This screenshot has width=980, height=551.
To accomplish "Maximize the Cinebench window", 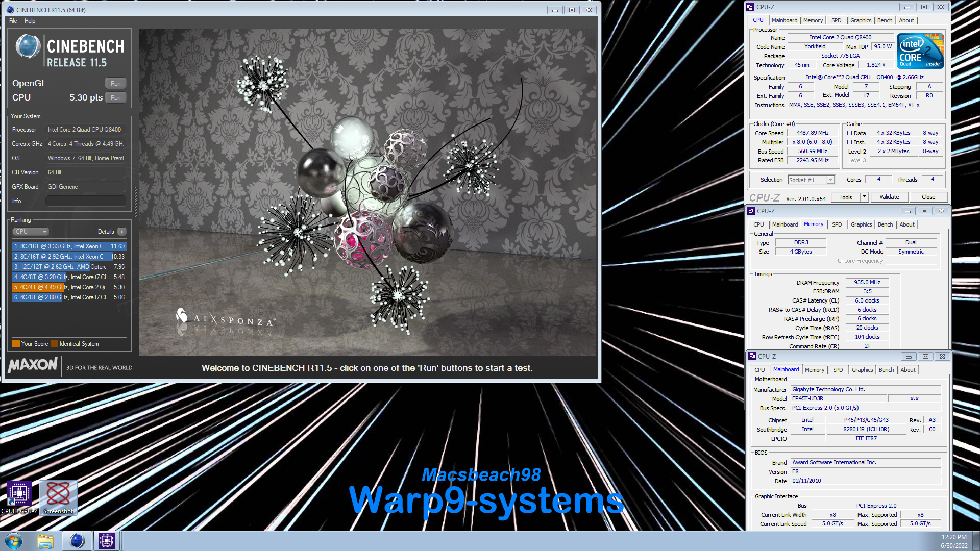I will point(572,10).
